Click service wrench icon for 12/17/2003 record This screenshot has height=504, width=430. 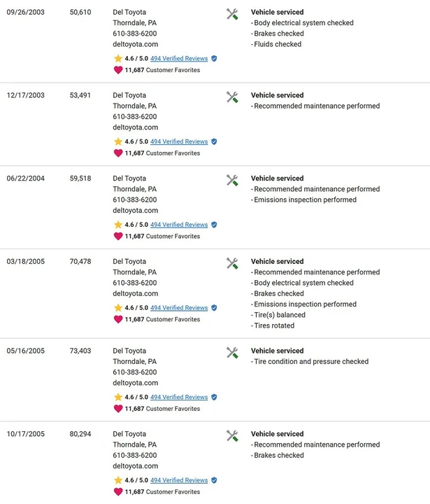[x=232, y=97]
